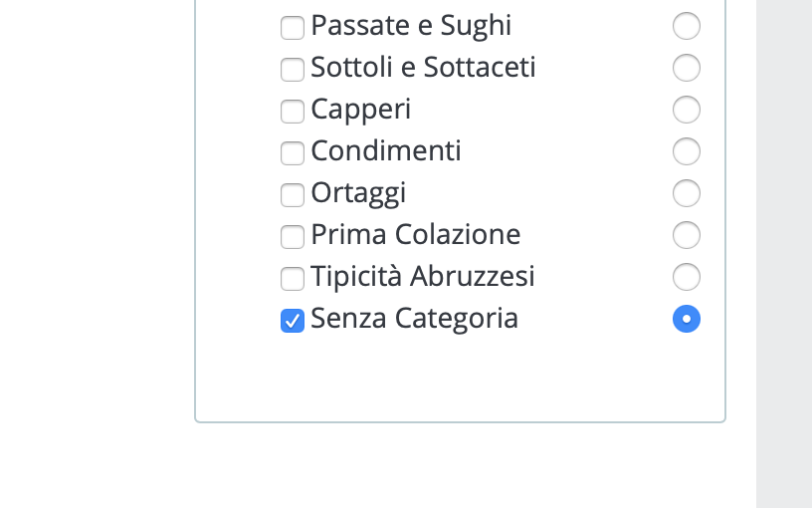Pick the radio button beside Capperi
This screenshot has height=508, width=812.
[x=687, y=110]
